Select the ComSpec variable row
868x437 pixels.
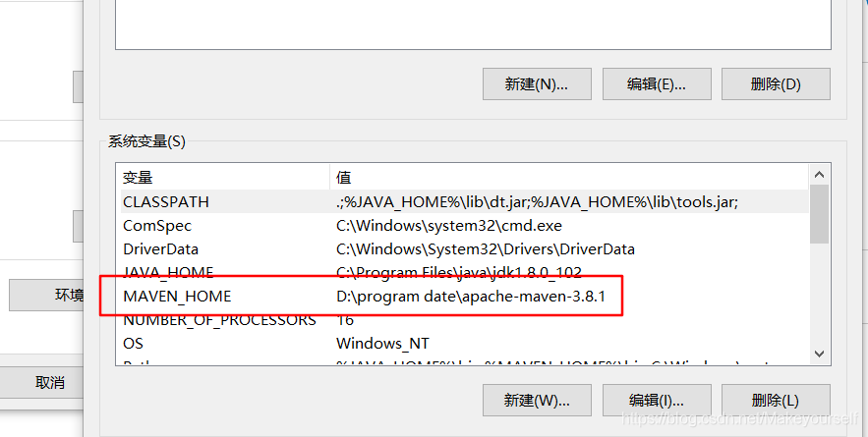(464, 226)
